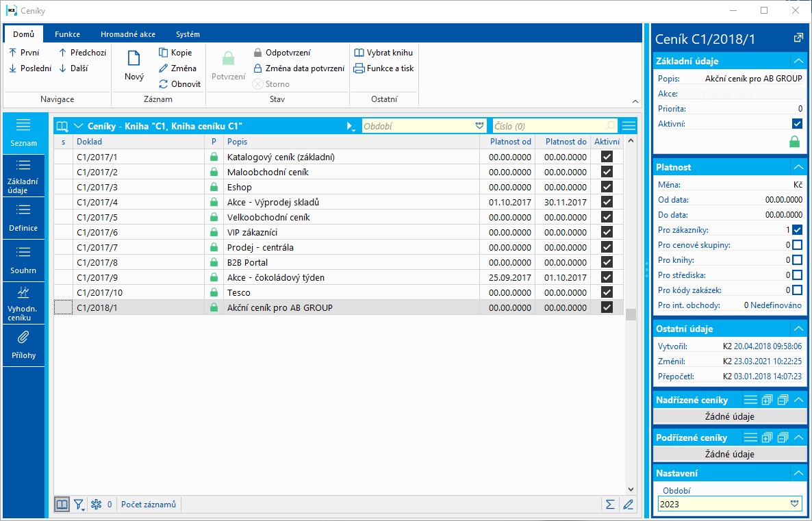Collapse the Ostatní údaje section
The height and width of the screenshot is (521, 812).
pyautogui.click(x=798, y=329)
